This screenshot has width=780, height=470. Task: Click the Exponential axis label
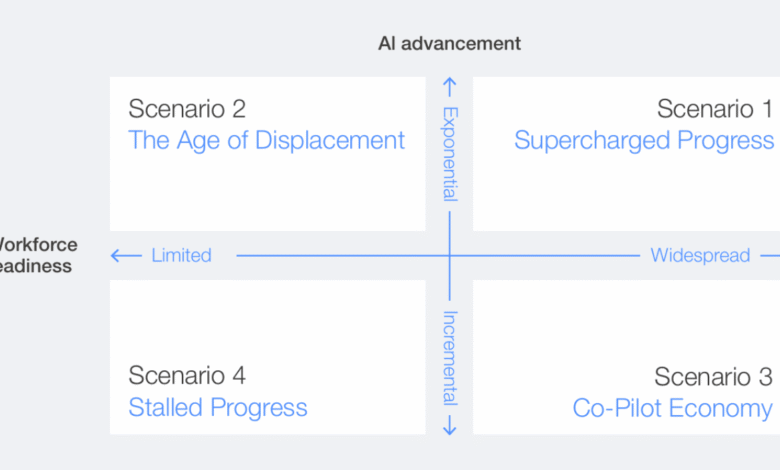pos(450,153)
